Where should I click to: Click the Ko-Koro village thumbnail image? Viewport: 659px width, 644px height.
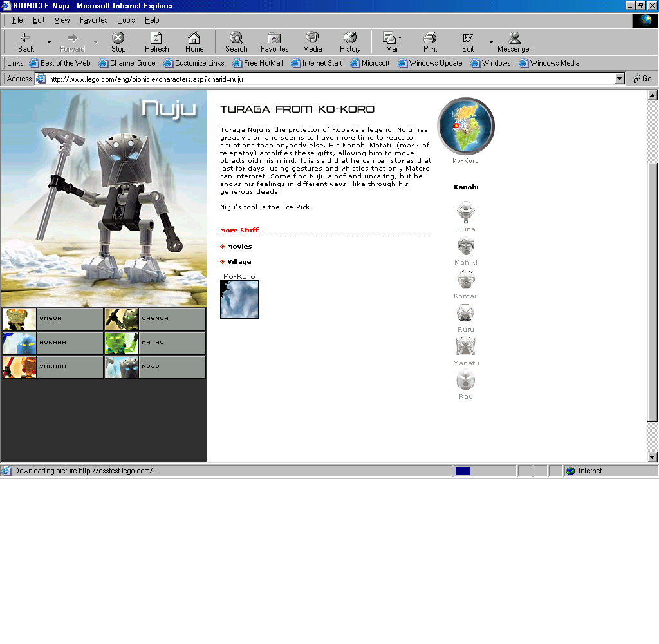pyautogui.click(x=239, y=299)
